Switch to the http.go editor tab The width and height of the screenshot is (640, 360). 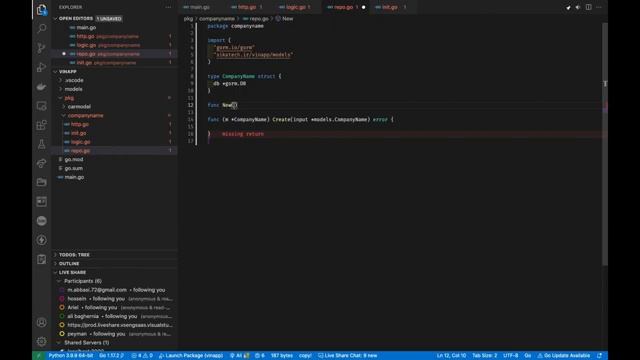[247, 7]
